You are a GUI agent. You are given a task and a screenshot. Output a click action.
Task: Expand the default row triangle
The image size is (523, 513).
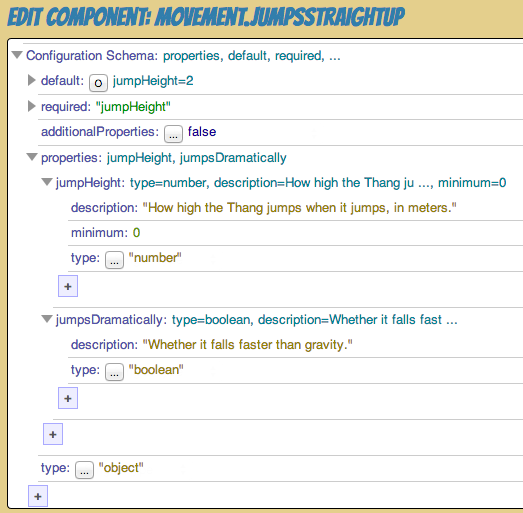pyautogui.click(x=32, y=80)
